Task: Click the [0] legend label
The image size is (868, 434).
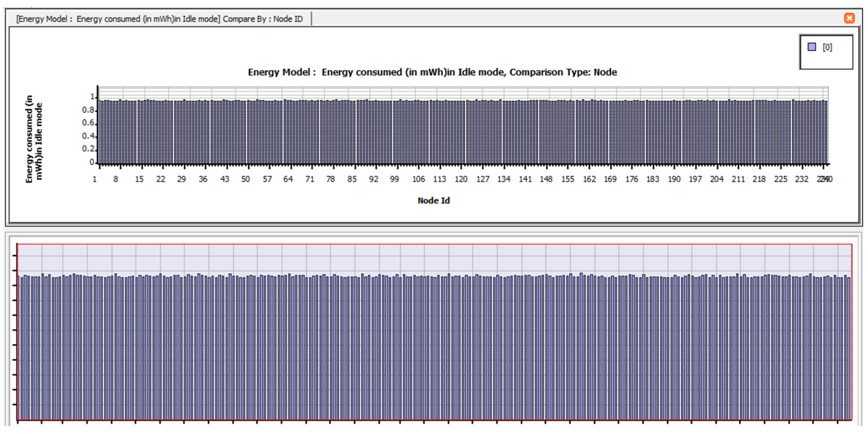Action: (827, 48)
